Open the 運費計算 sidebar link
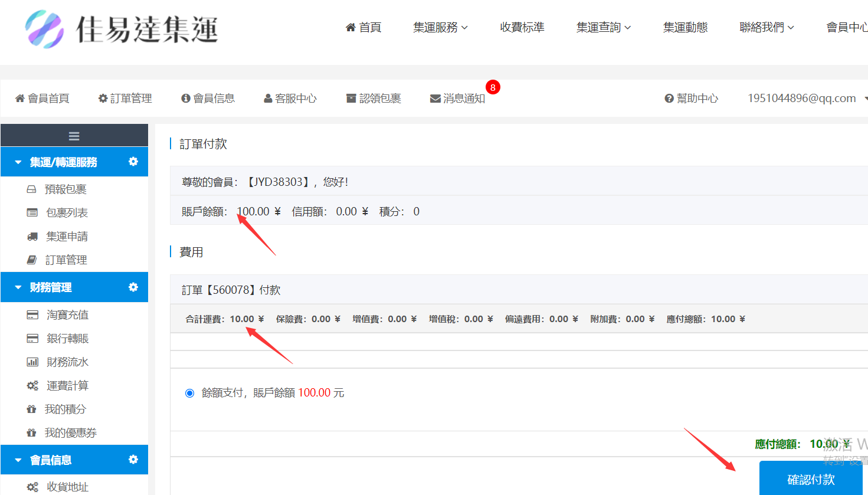This screenshot has height=495, width=868. coord(67,386)
